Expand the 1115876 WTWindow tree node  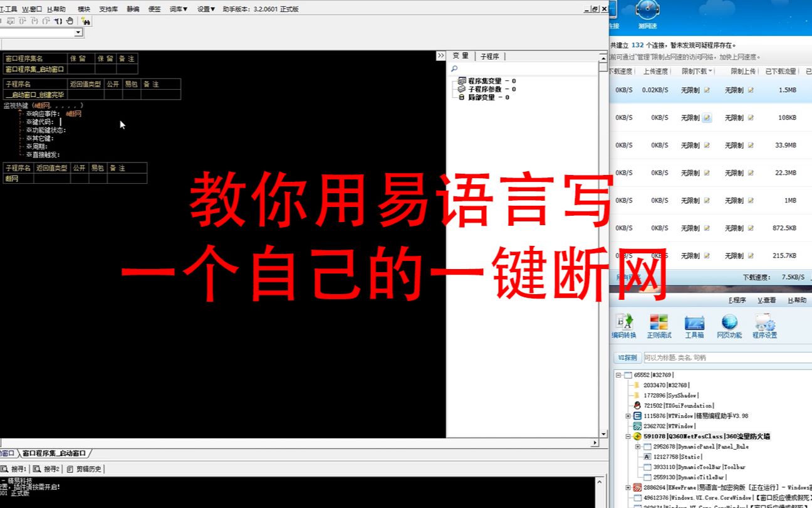[x=628, y=416]
